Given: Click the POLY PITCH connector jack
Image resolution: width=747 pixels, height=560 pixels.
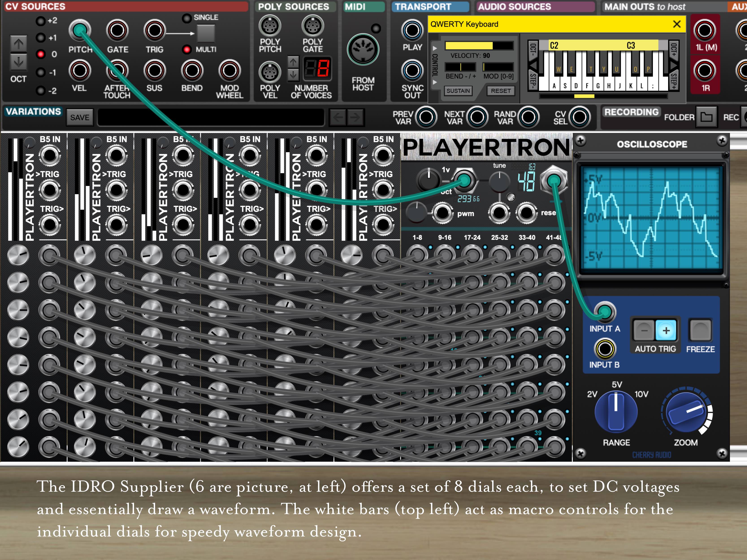Looking at the screenshot, I should (270, 26).
